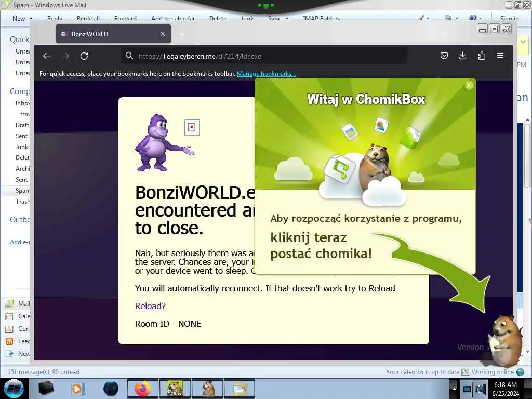Open the dark globe taskbar icon
This screenshot has width=532, height=399.
point(111,389)
